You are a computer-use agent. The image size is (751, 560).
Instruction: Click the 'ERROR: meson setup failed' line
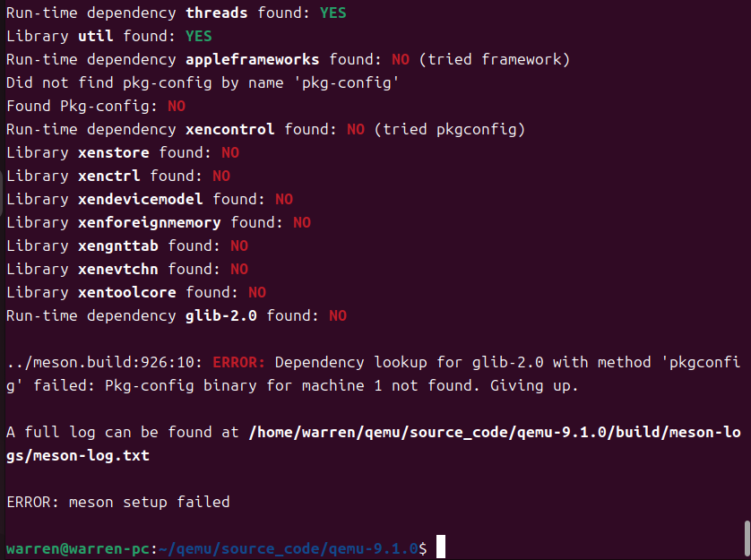pos(118,502)
